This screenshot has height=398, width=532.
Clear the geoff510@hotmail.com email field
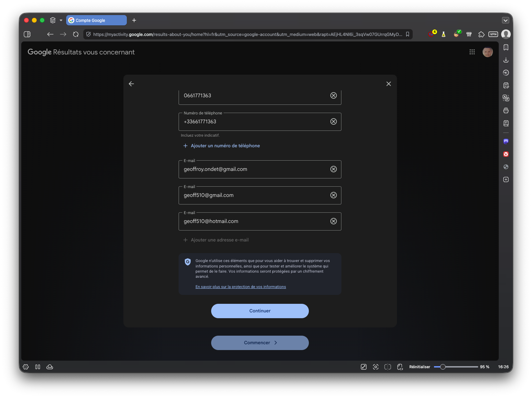[x=334, y=221]
